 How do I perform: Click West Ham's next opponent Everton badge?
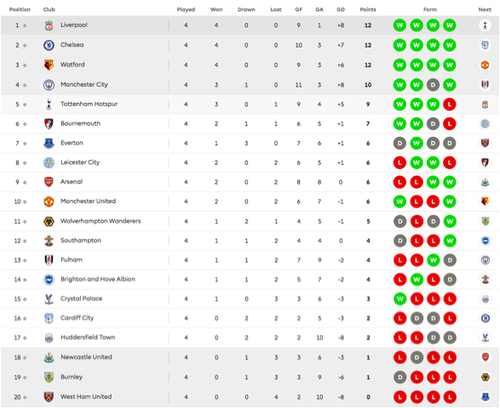(x=485, y=397)
